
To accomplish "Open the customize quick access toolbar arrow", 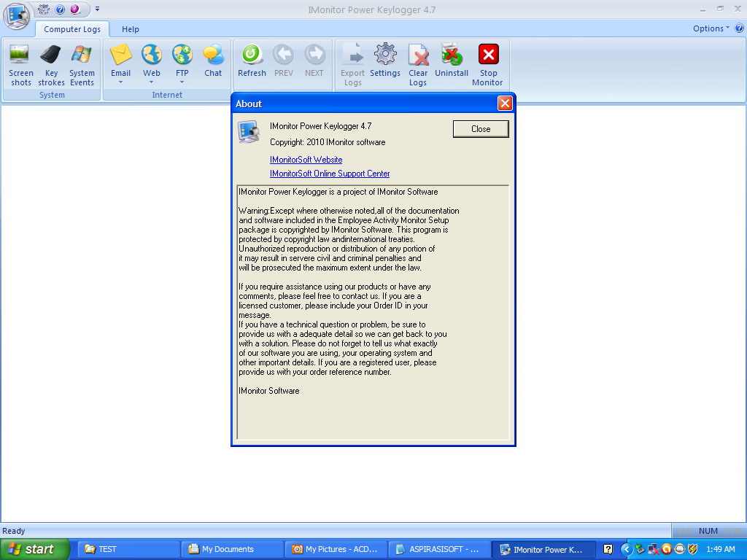I will [97, 9].
